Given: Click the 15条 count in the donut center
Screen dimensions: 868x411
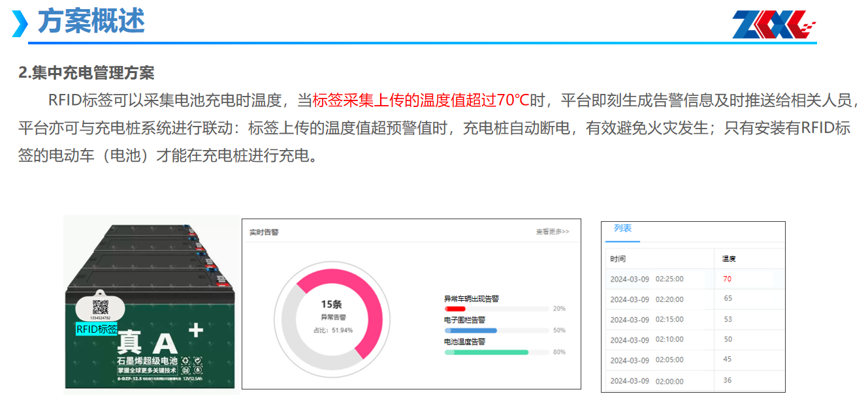Looking at the screenshot, I should [x=331, y=304].
